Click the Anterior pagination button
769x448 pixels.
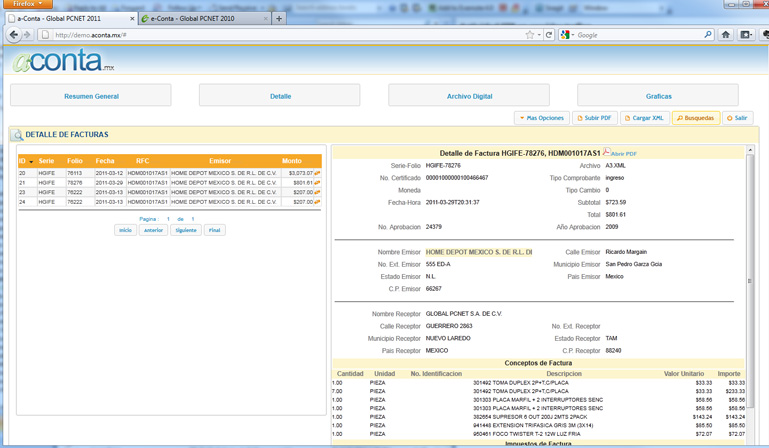[154, 230]
